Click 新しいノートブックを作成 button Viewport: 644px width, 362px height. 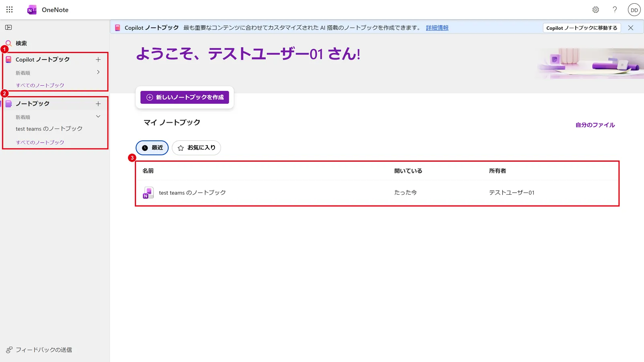coord(185,97)
